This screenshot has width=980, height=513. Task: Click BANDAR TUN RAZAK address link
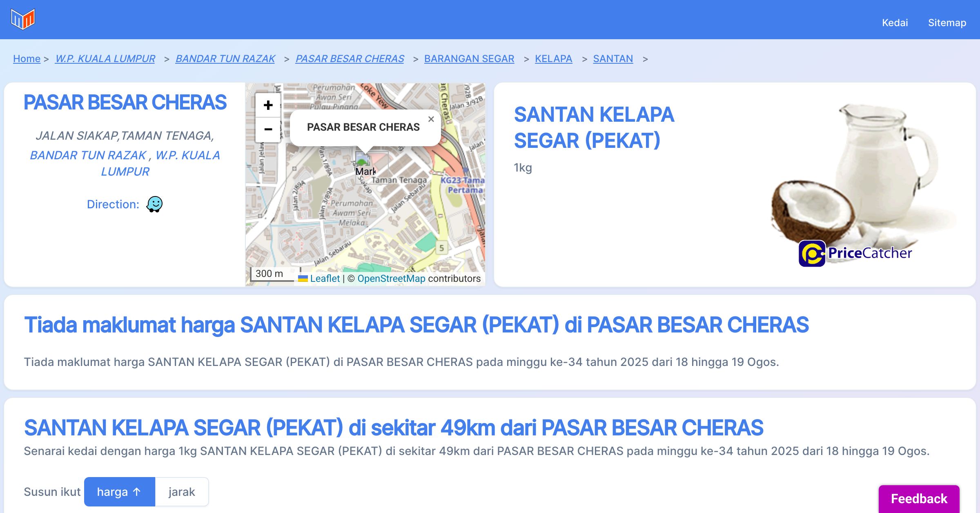[x=88, y=155]
